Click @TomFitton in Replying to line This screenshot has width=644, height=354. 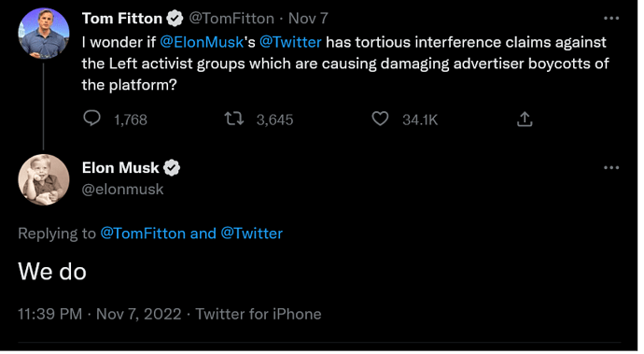[143, 234]
